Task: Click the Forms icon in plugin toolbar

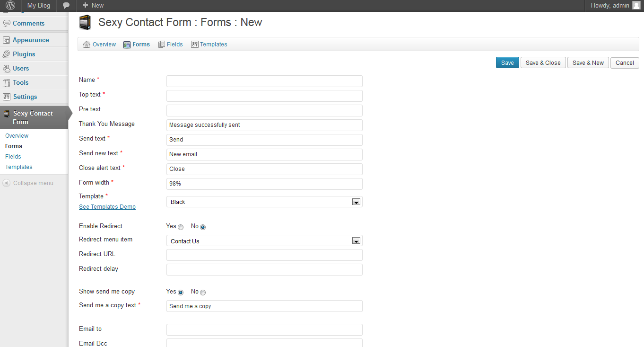Action: click(127, 44)
